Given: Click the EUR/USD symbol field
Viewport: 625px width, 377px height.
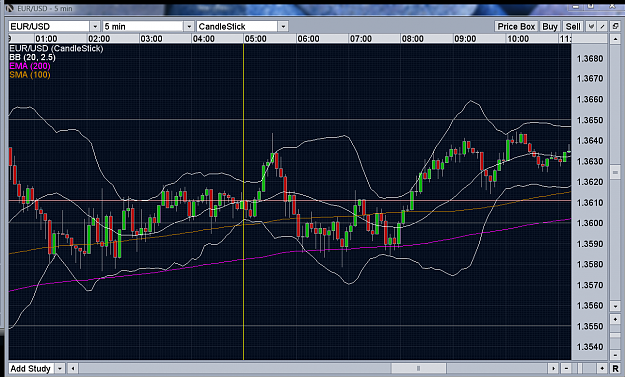Looking at the screenshot, I should pos(49,27).
